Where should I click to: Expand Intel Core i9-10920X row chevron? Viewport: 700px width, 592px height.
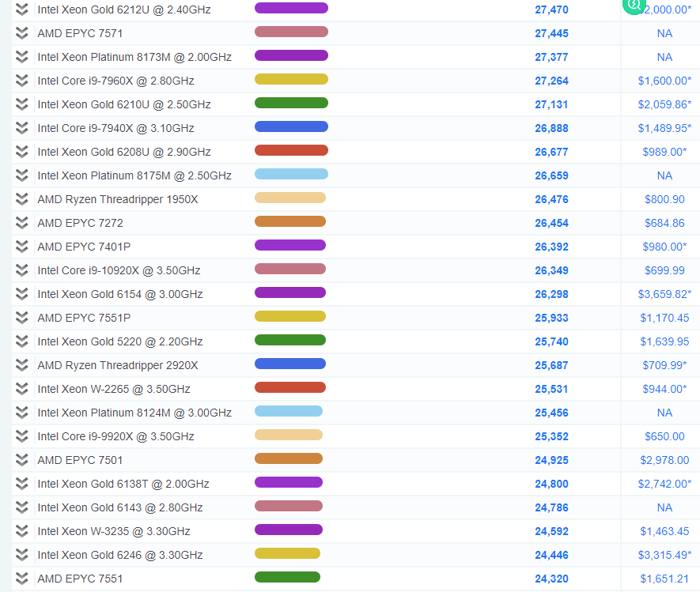[22, 270]
